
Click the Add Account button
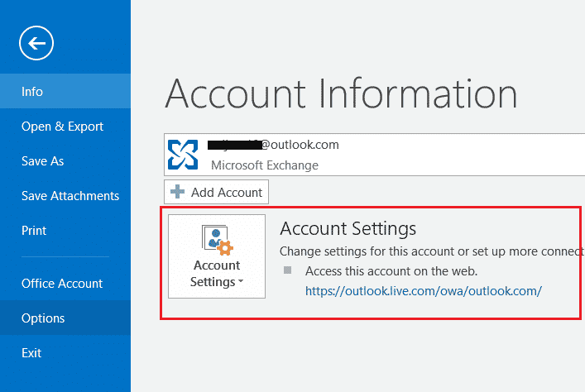(x=217, y=192)
